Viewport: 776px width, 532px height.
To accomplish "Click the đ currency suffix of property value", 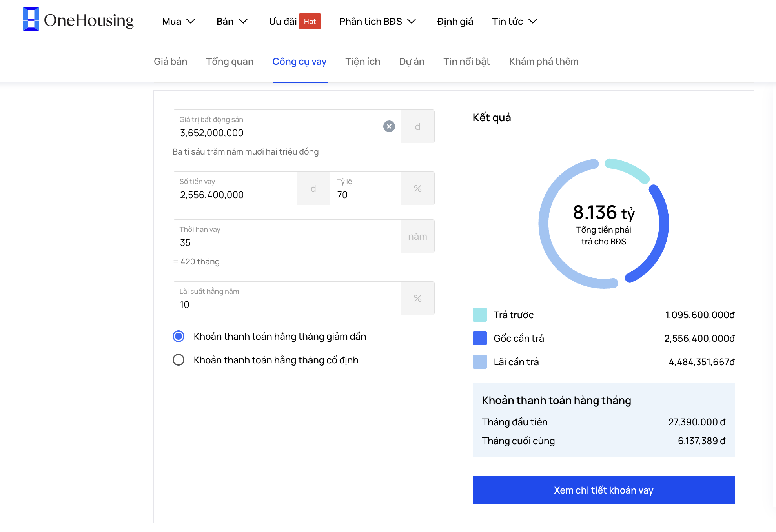I will (x=418, y=126).
